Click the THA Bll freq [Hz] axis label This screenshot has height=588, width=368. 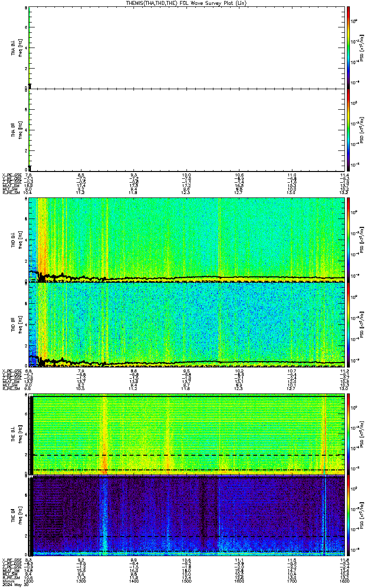(20, 130)
